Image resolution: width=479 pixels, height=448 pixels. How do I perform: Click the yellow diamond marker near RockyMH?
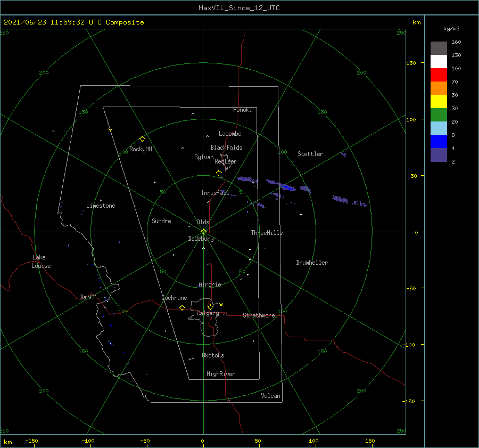142,139
